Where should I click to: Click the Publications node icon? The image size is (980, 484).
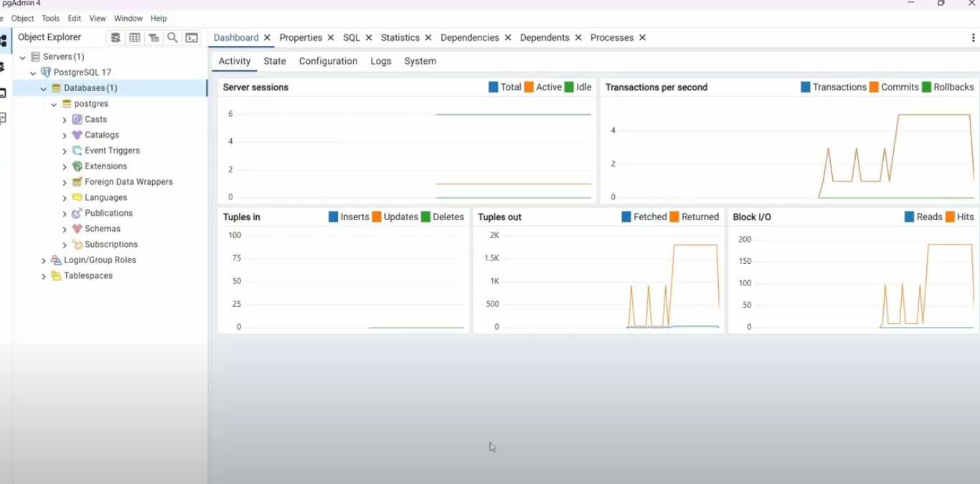[77, 214]
